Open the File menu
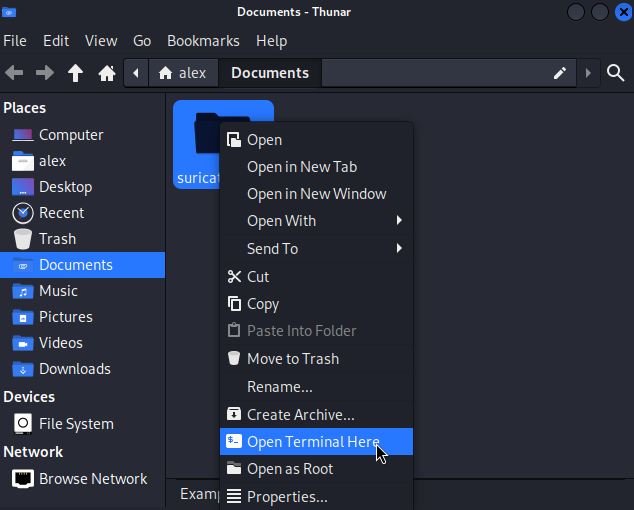Image resolution: width=634 pixels, height=510 pixels. 15,41
